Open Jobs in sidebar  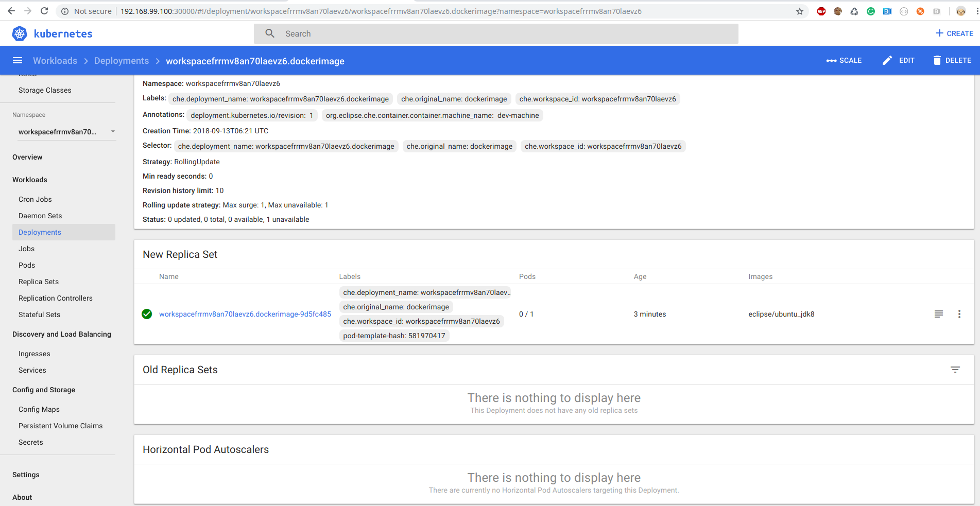point(27,249)
